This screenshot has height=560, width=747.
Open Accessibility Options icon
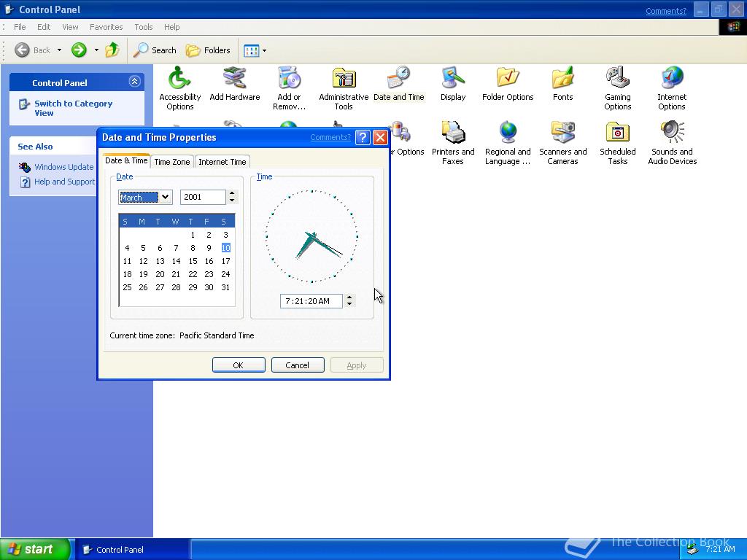(179, 88)
